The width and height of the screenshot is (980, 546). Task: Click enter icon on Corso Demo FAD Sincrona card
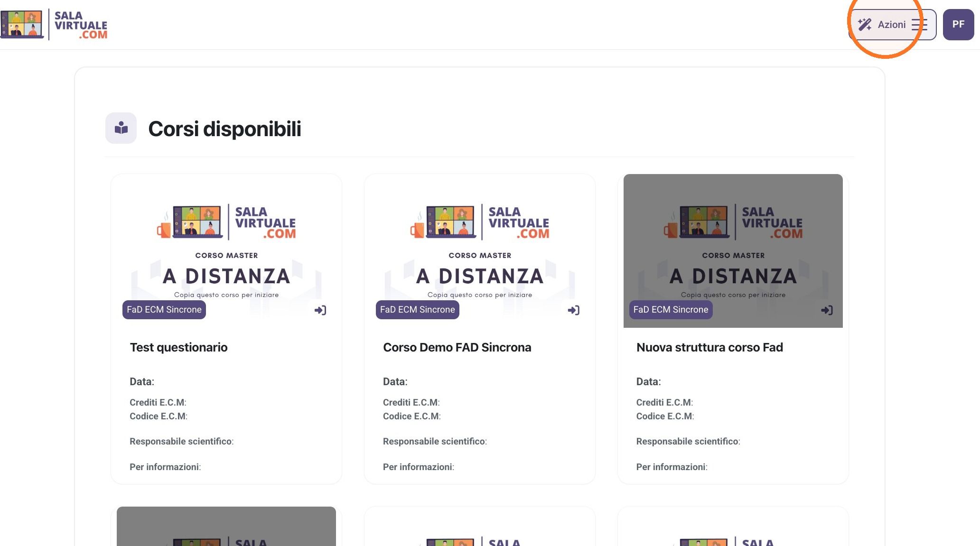coord(574,310)
